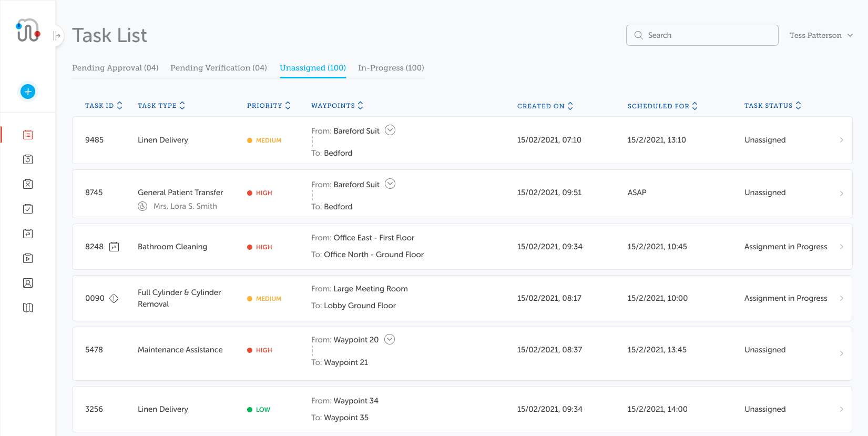Select Full Cylinder & Cylinder Removal task
This screenshot has width=868, height=436.
[x=179, y=298]
